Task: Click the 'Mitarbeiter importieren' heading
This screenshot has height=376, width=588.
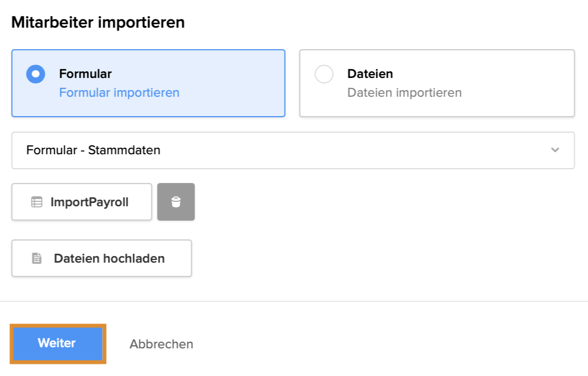Action: [x=98, y=23]
